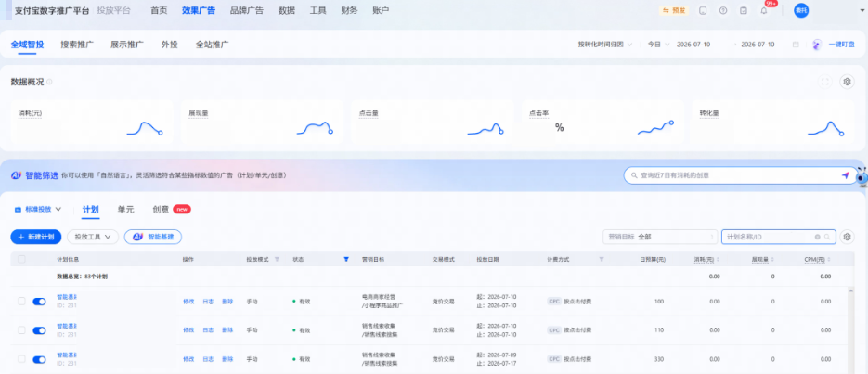This screenshot has height=374, width=868.
Task: Click the 智能基建 button
Action: [153, 237]
